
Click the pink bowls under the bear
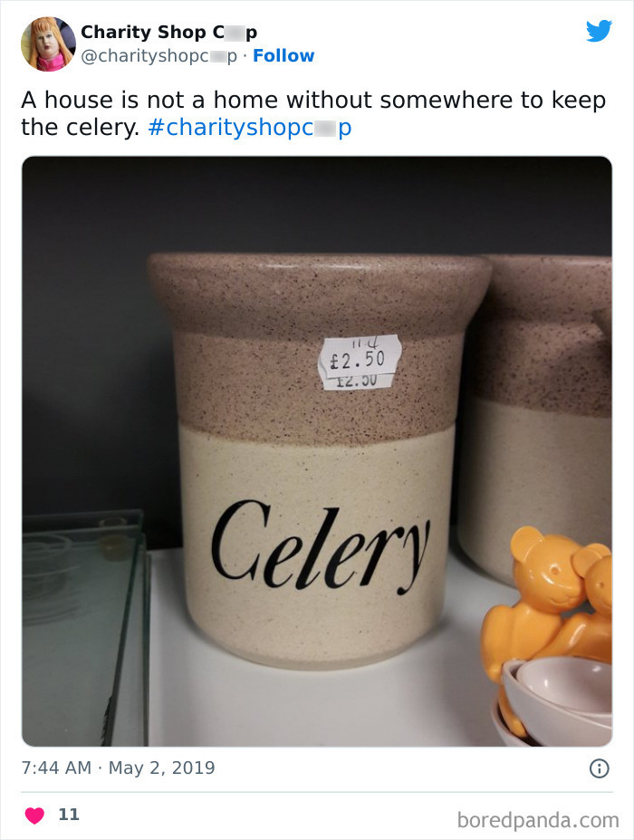(x=554, y=701)
